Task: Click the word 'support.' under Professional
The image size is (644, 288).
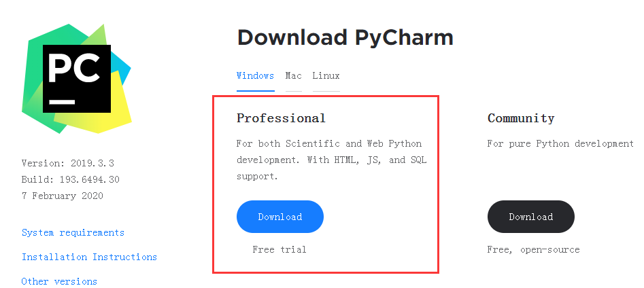Action: click(x=258, y=177)
